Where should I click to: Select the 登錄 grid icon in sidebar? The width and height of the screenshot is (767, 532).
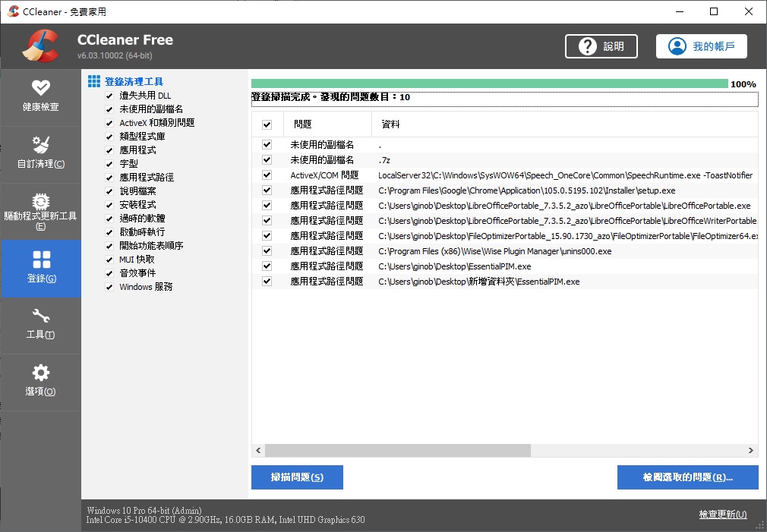(41, 260)
